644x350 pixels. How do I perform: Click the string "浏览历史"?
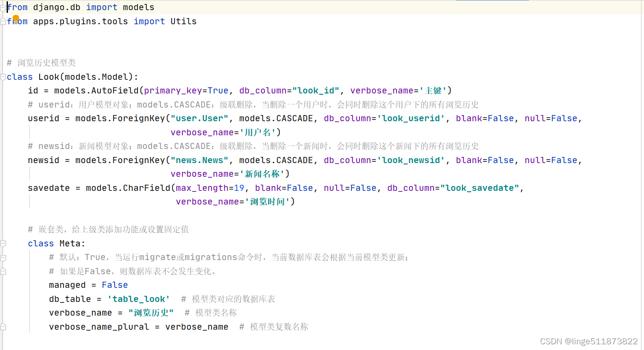point(151,313)
